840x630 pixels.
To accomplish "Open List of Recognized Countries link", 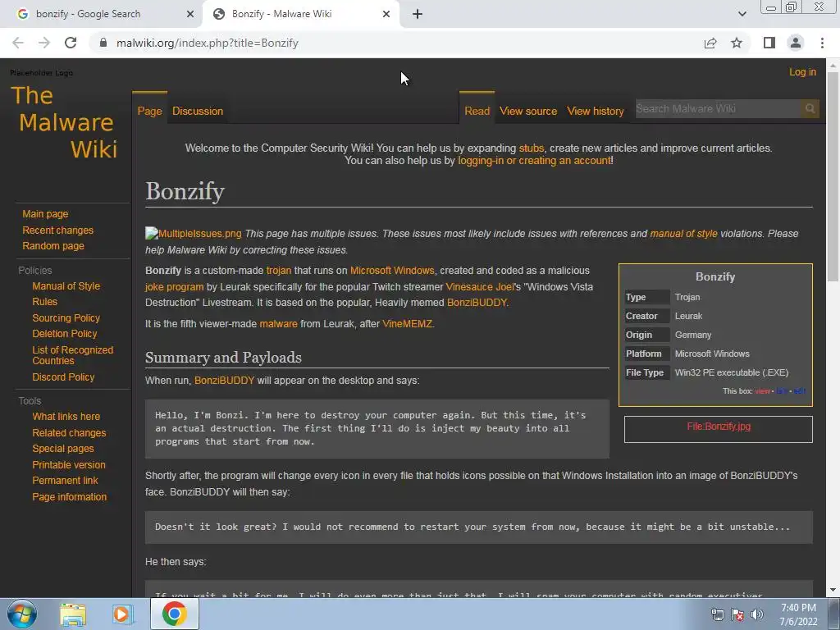I will pos(72,355).
